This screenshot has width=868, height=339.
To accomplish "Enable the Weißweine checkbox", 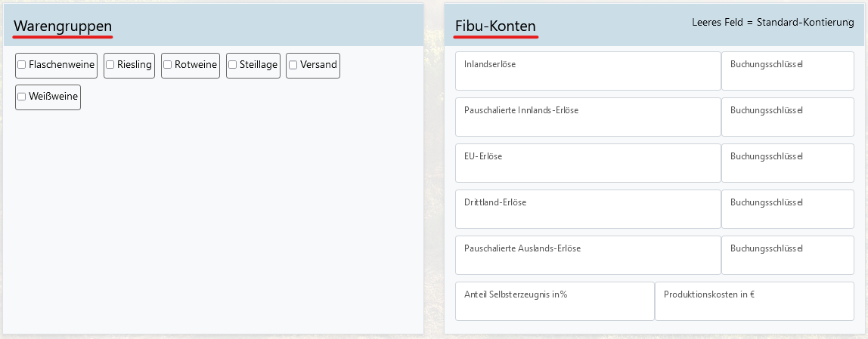I will 22,97.
